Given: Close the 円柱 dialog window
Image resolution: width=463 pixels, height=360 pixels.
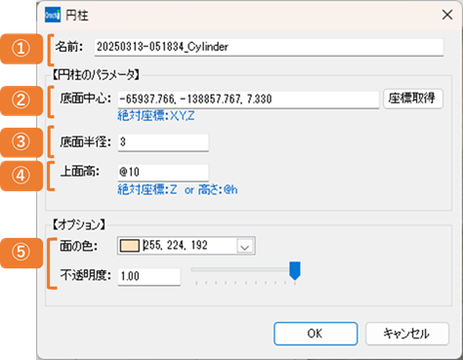Looking at the screenshot, I should pos(447,15).
